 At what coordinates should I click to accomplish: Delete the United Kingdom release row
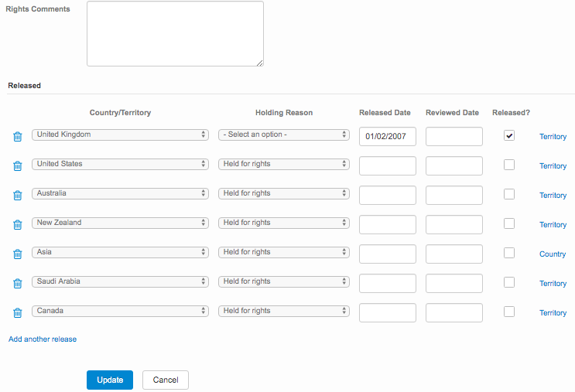[x=17, y=137]
